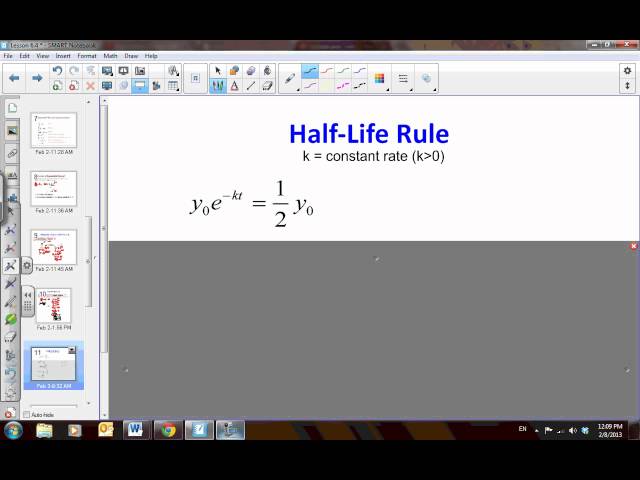Delete current page with red page icon
This screenshot has height=480, width=640.
pyautogui.click(x=74, y=86)
